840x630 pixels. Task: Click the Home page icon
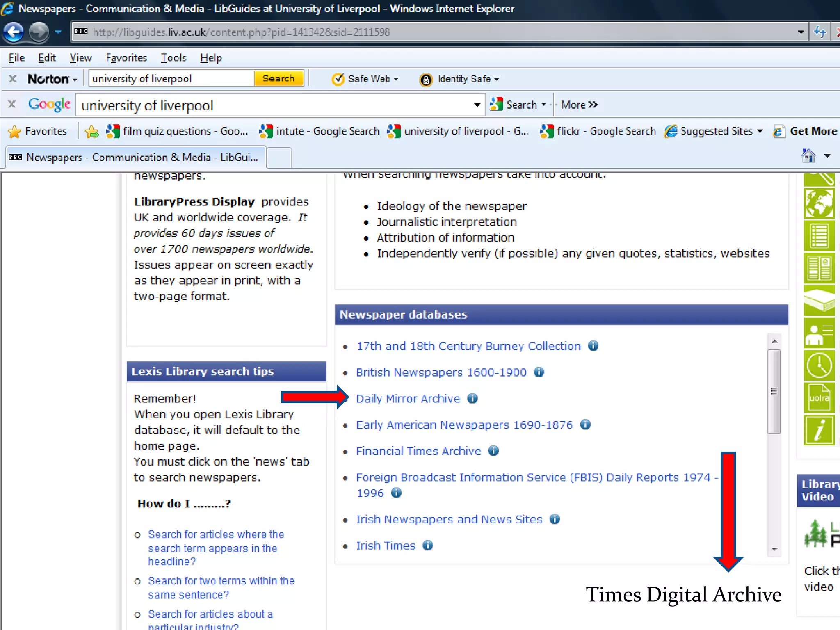pyautogui.click(x=808, y=156)
